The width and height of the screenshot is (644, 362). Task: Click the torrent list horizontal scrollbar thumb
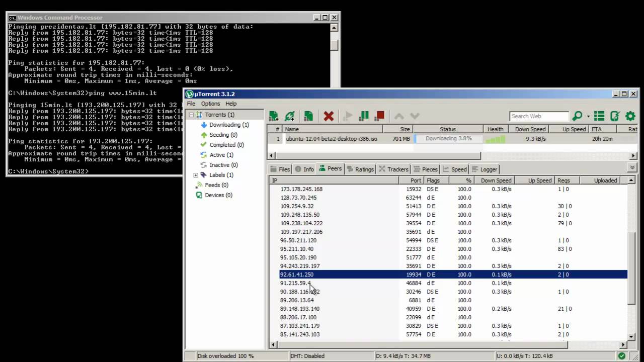[x=378, y=155]
